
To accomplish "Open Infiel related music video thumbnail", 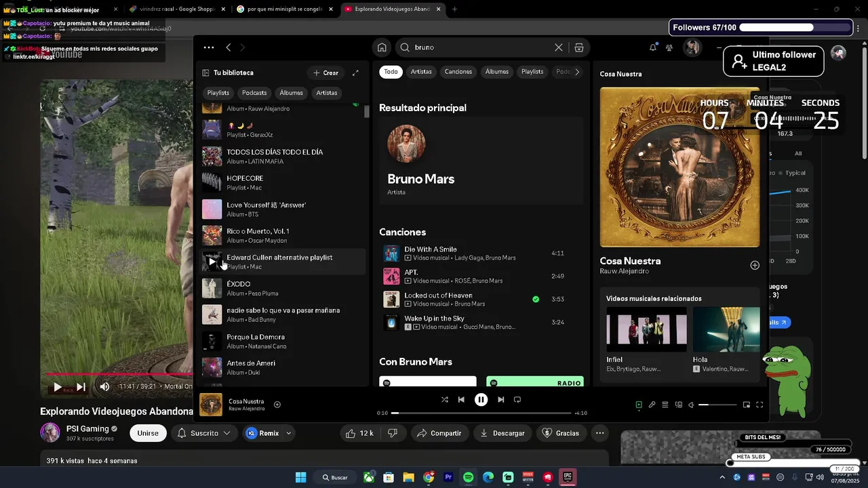I will tap(646, 329).
